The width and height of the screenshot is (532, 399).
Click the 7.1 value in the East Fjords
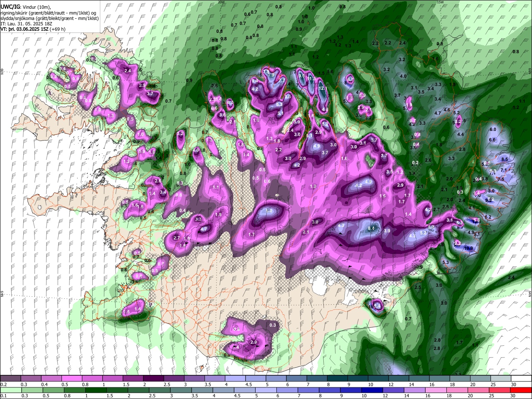pyautogui.click(x=504, y=170)
